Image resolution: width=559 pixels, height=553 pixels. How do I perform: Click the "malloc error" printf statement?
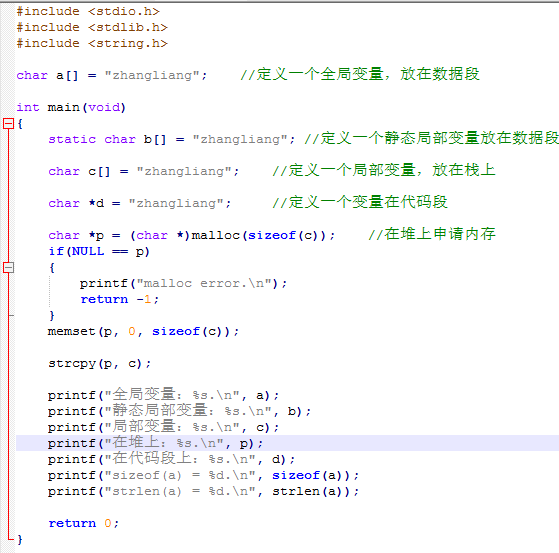[183, 283]
